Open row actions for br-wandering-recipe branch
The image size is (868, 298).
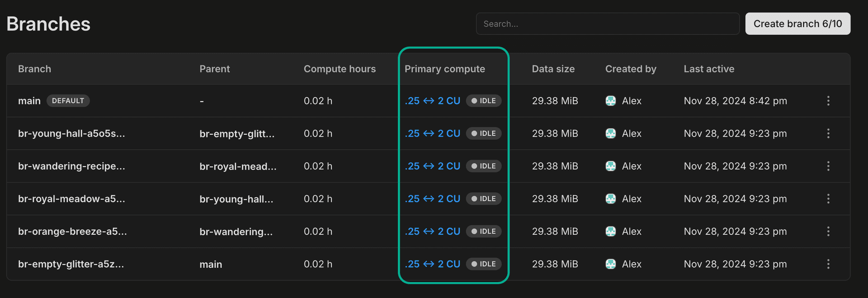(828, 166)
